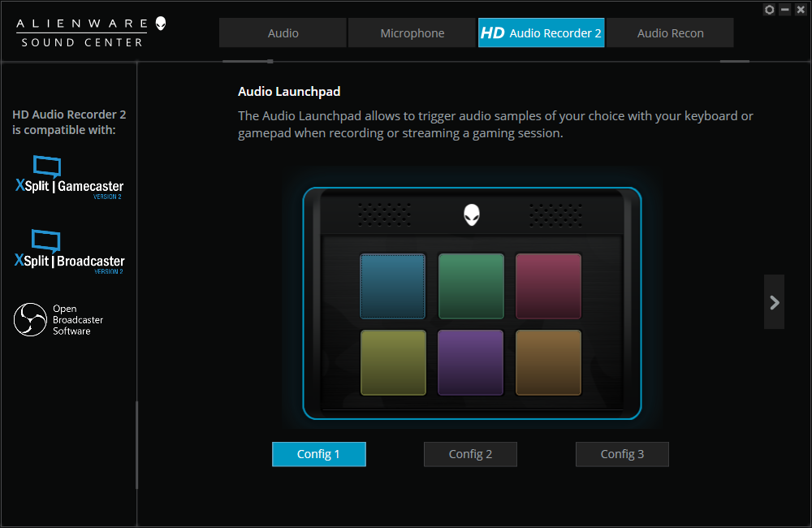Click the orange launchpad pad
The image size is (812, 528).
point(548,363)
